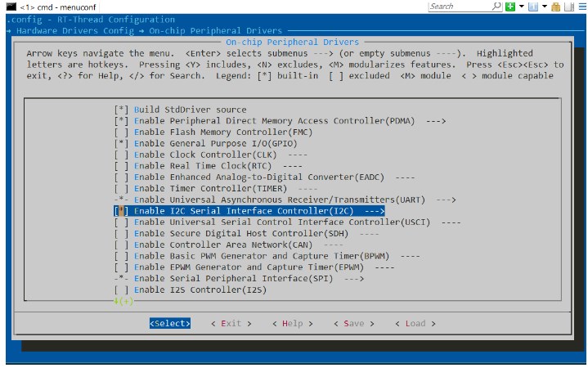Screen dimensions: 588x368
Task: Open the new console dropdown arrow
Action: coord(521,7)
